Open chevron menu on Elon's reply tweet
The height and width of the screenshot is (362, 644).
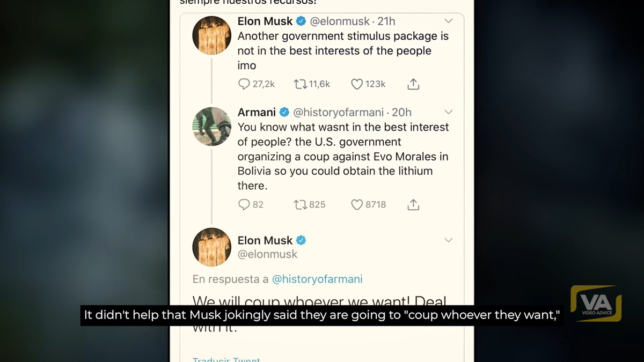point(449,240)
